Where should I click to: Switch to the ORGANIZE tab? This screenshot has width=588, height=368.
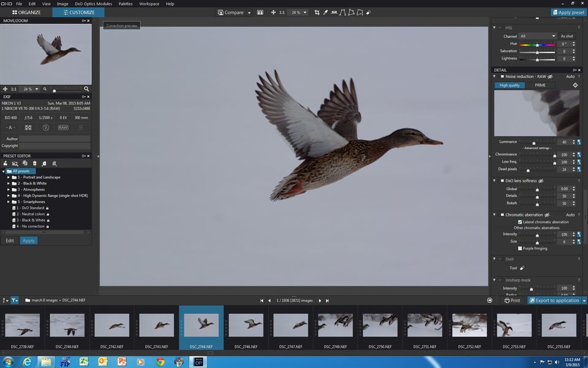[26, 12]
